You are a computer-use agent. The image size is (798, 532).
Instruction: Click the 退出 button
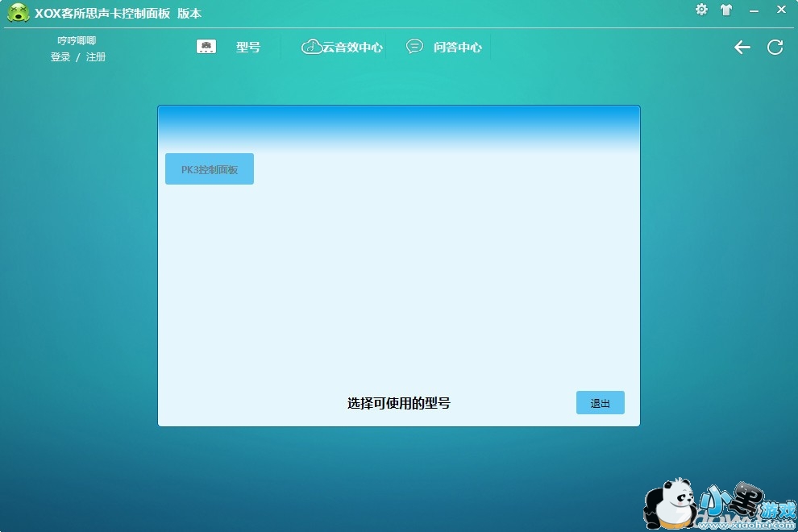click(600, 403)
